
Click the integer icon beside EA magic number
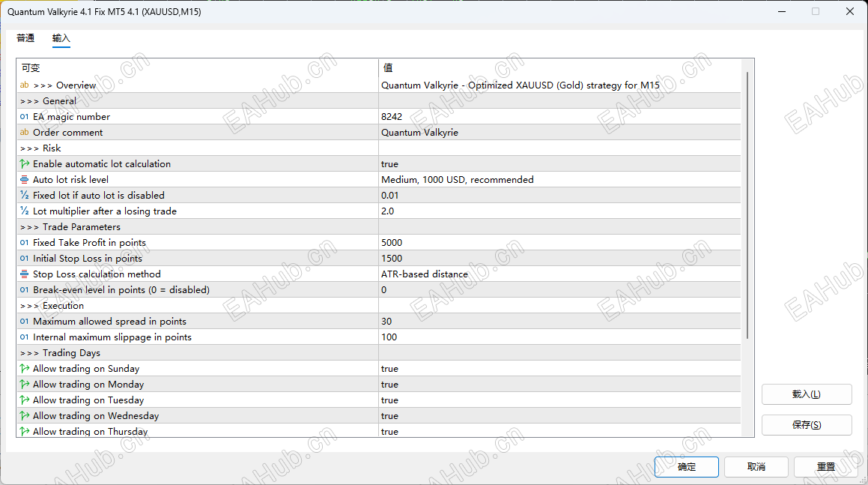(25, 116)
